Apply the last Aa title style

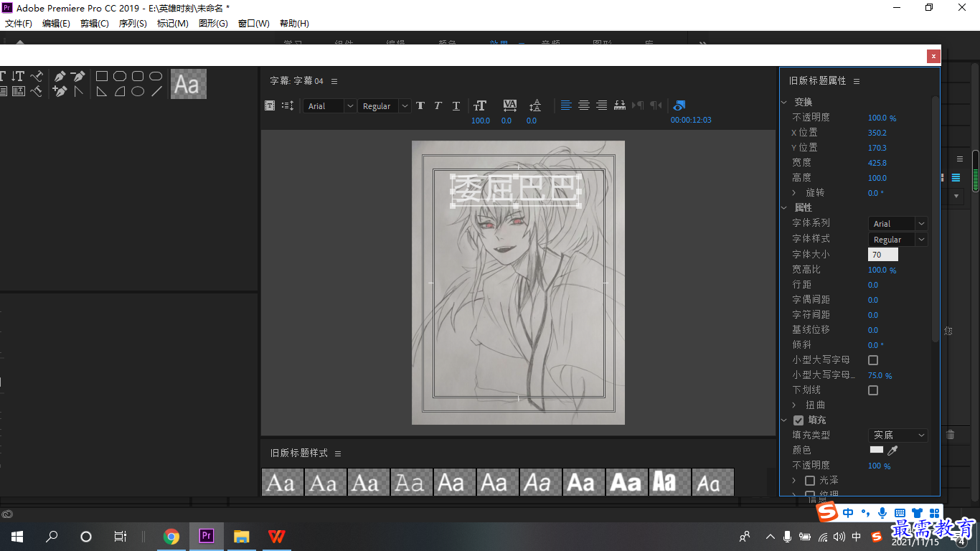[712, 482]
